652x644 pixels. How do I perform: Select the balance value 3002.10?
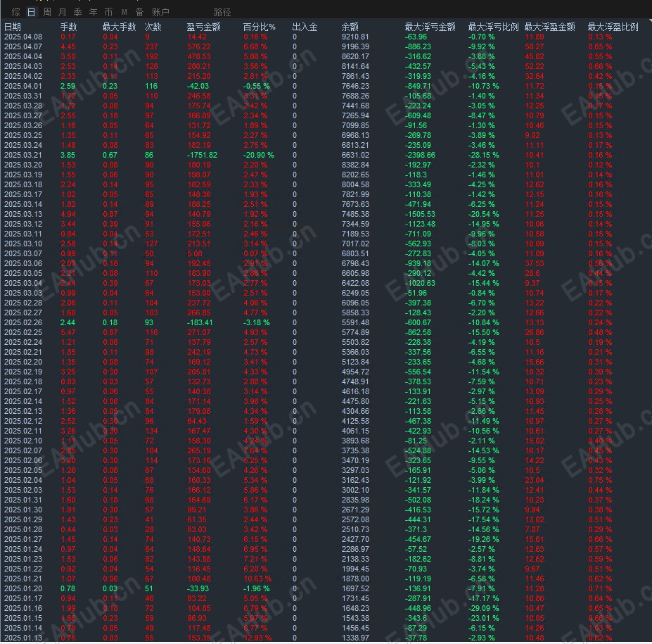(355, 490)
